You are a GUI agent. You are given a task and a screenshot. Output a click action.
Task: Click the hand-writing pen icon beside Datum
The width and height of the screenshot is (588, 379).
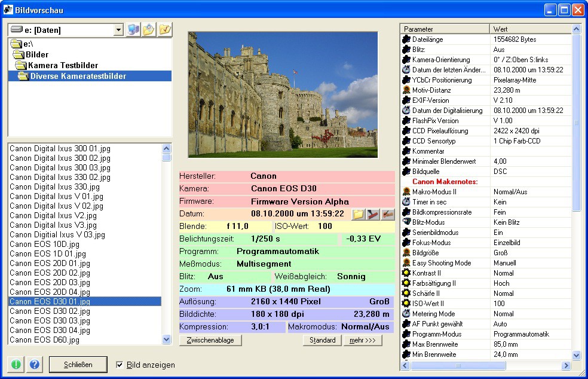(x=388, y=214)
